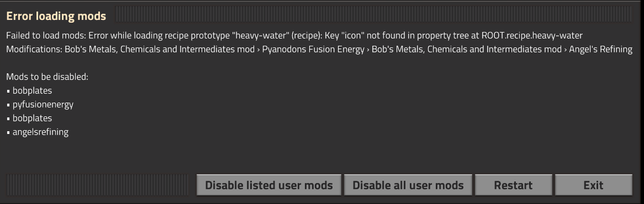This screenshot has width=644, height=204.
Task: Click the Disable listed user mods button
Action: tap(268, 185)
